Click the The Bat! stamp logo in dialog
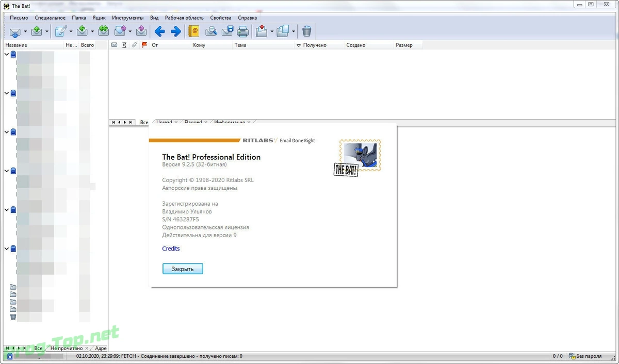Image resolution: width=619 pixels, height=364 pixels. [357, 158]
